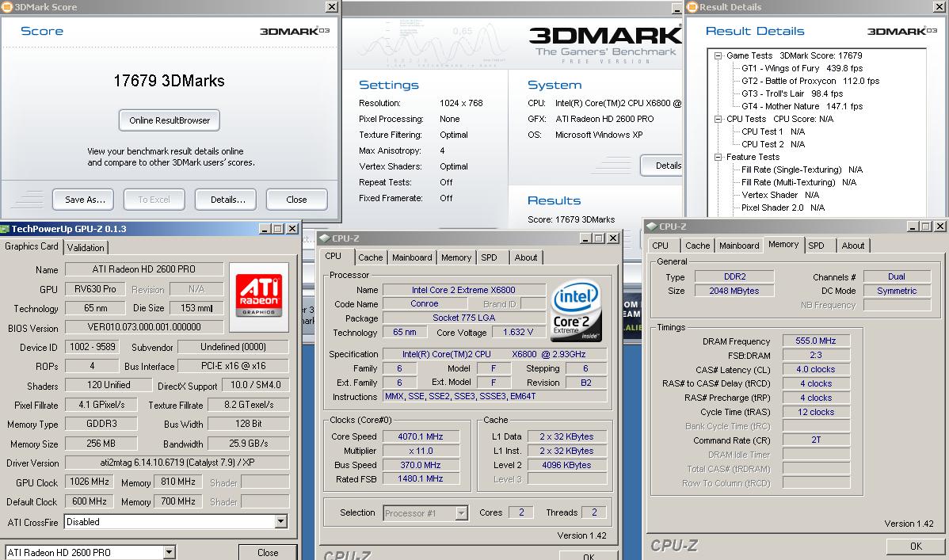This screenshot has height=560, width=949.
Task: Click the Close button in GPU-Z
Action: coord(268,552)
